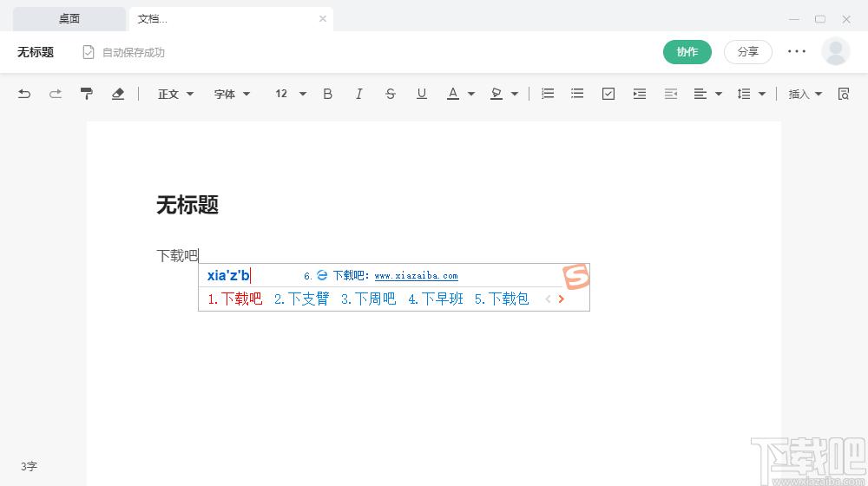Click the redo arrow icon
This screenshot has width=868, height=486.
[x=56, y=94]
